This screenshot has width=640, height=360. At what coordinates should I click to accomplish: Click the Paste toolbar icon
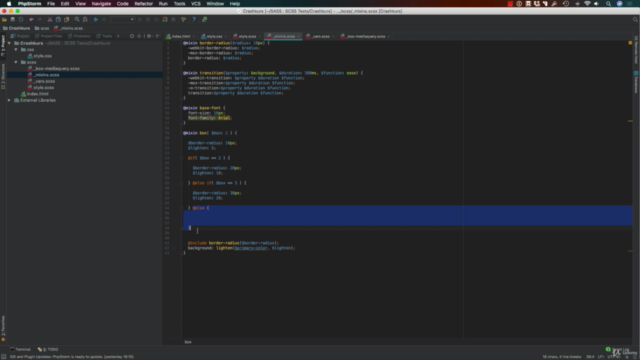[67, 19]
